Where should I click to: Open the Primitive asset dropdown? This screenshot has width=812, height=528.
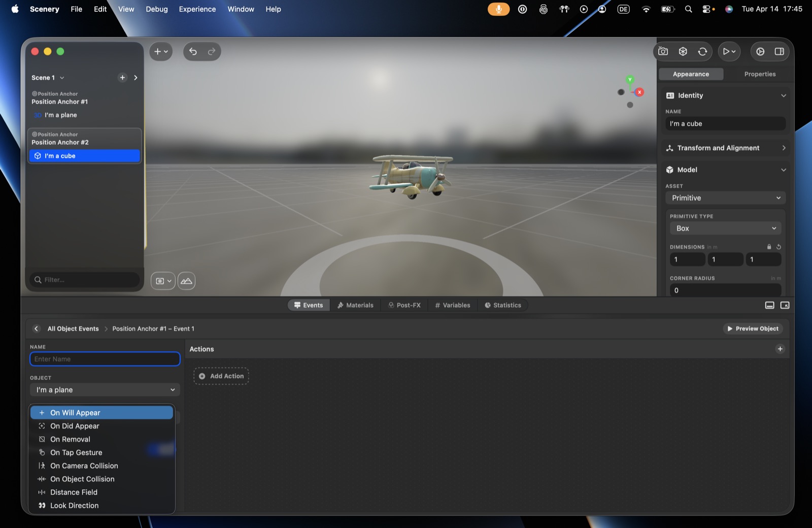(x=725, y=198)
